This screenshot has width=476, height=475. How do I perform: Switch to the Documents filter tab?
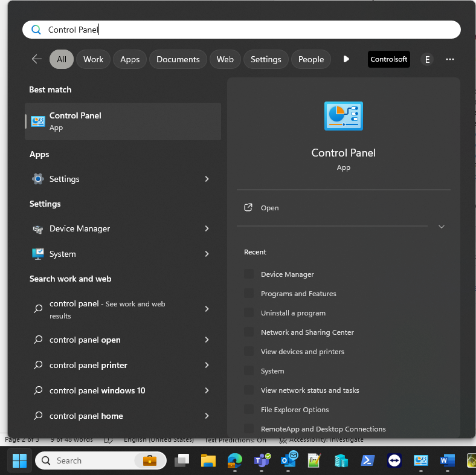[x=178, y=59]
